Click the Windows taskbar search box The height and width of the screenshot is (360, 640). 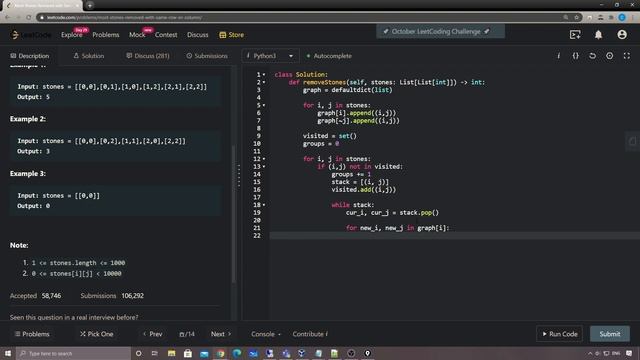pos(73,353)
